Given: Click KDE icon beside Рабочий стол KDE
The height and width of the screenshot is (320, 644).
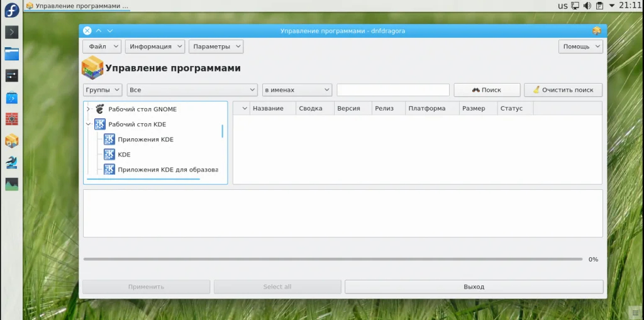Looking at the screenshot, I should point(100,124).
